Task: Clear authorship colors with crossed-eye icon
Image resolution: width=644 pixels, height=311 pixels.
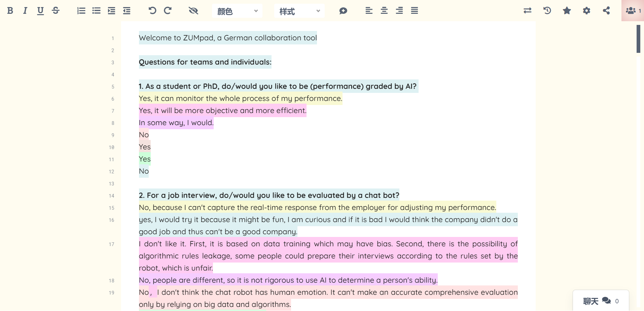Action: coord(193,11)
